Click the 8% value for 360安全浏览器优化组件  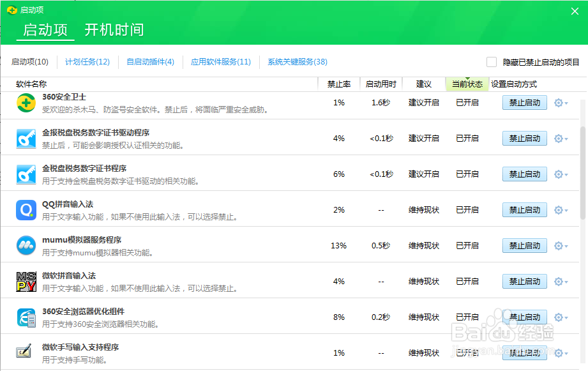coord(339,318)
